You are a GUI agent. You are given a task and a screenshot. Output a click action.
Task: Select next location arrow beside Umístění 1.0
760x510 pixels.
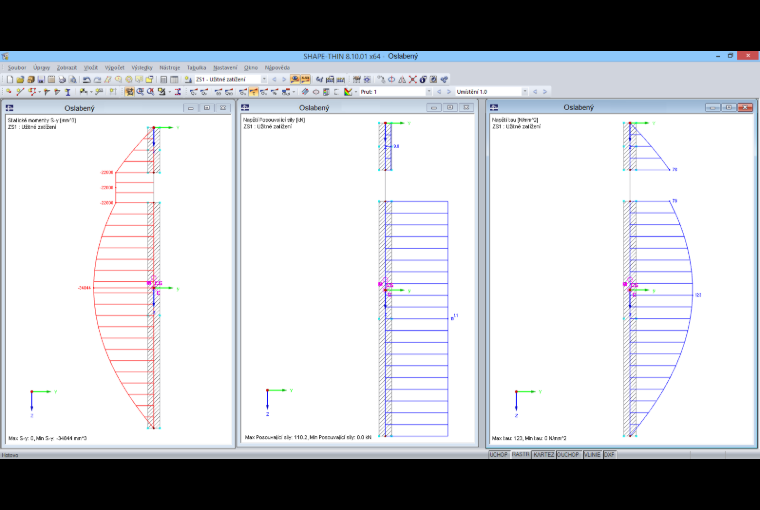point(545,92)
